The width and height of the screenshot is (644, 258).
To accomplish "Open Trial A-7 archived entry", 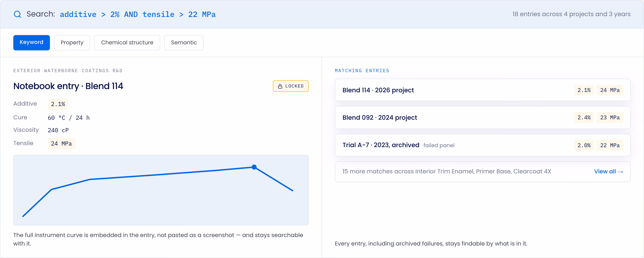I will coord(483,145).
